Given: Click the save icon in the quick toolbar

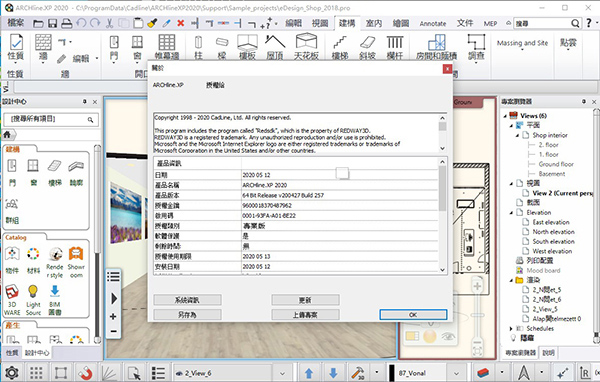Looking at the screenshot, I should point(52,23).
